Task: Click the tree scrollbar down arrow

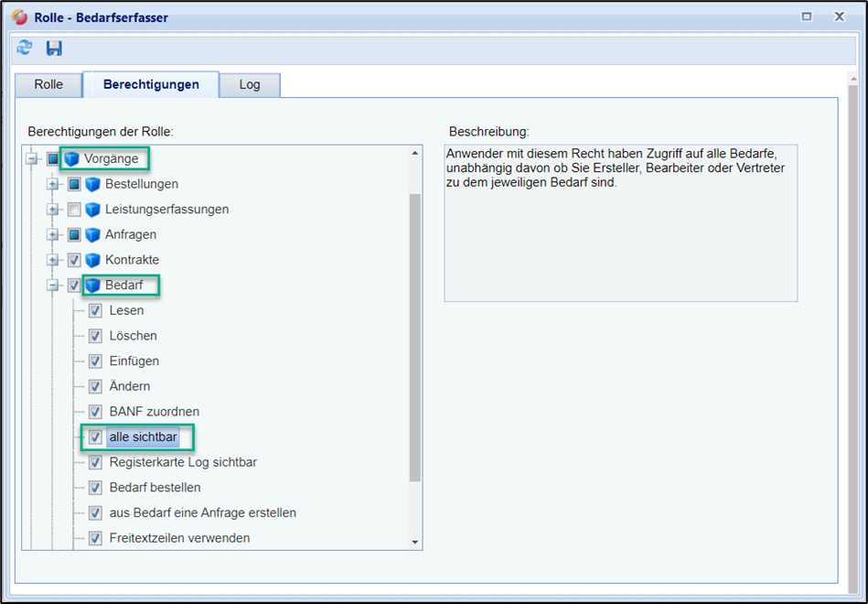Action: pos(415,542)
